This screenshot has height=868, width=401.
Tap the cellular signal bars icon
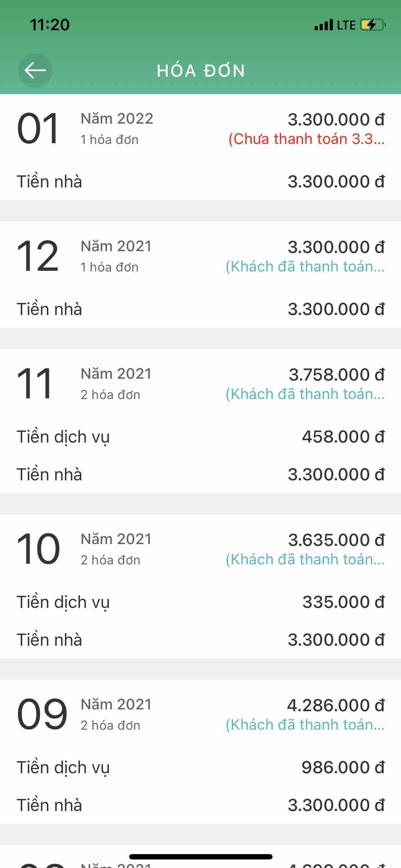(324, 25)
